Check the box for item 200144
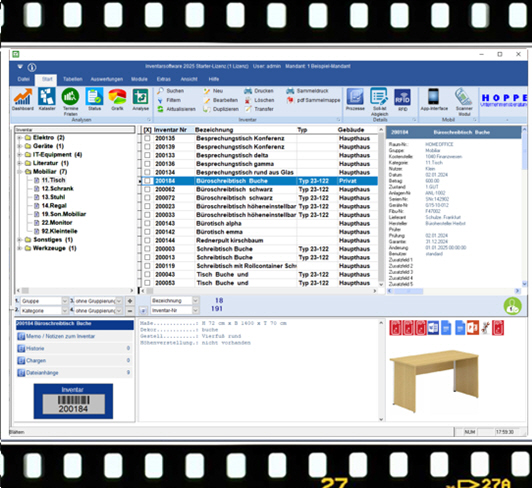The image size is (532, 488). coord(147,240)
